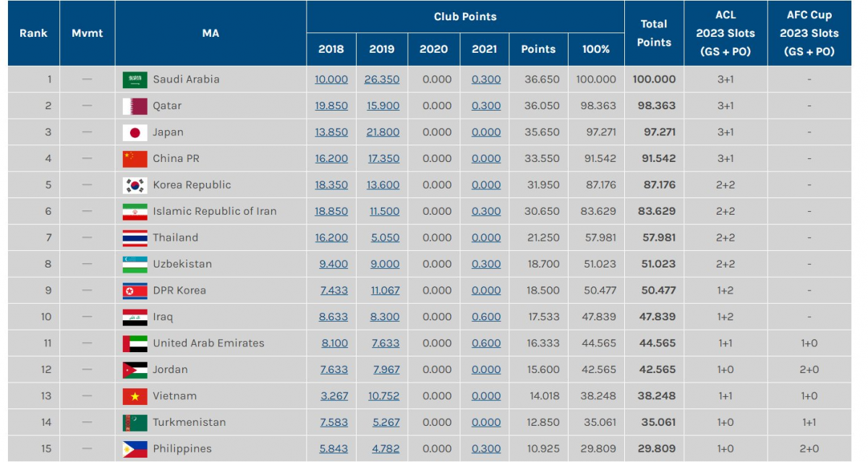Click Iraq's 2021 points link 0.600
Image resolution: width=868 pixels, height=462 pixels.
(486, 317)
